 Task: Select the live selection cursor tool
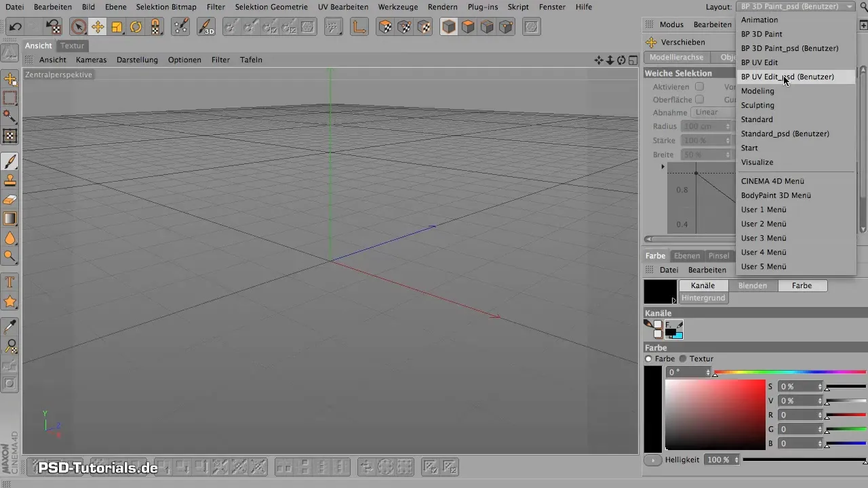click(x=79, y=27)
